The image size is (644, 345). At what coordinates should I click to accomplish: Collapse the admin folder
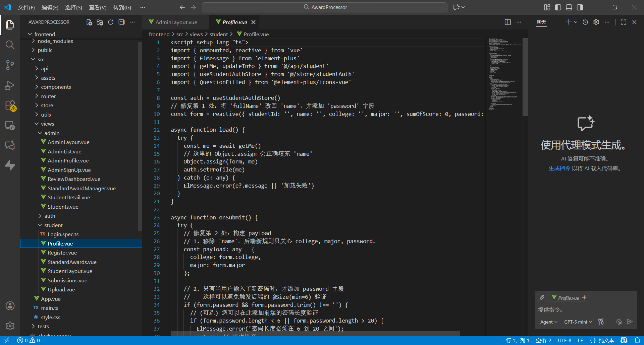click(81, 133)
